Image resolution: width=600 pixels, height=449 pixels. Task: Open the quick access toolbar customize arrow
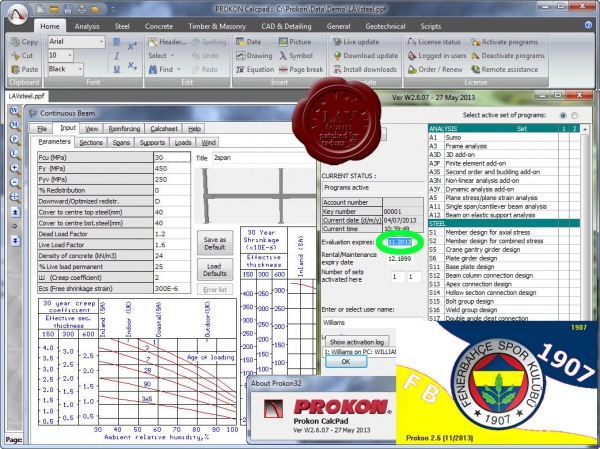[x=113, y=9]
